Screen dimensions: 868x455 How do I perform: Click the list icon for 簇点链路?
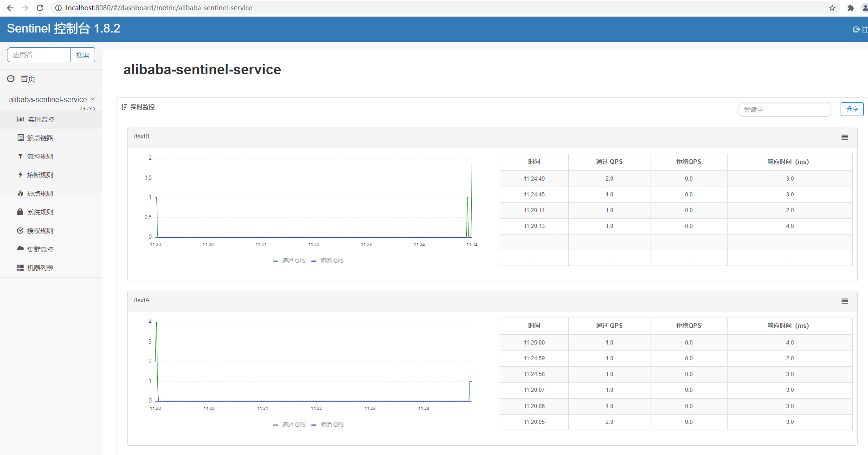pyautogui.click(x=20, y=138)
